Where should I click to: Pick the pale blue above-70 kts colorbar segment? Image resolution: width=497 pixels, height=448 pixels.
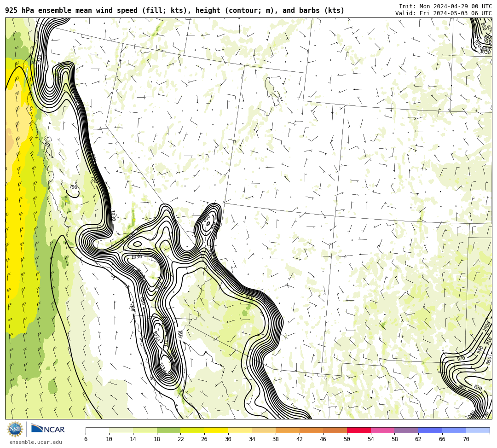pyautogui.click(x=478, y=430)
